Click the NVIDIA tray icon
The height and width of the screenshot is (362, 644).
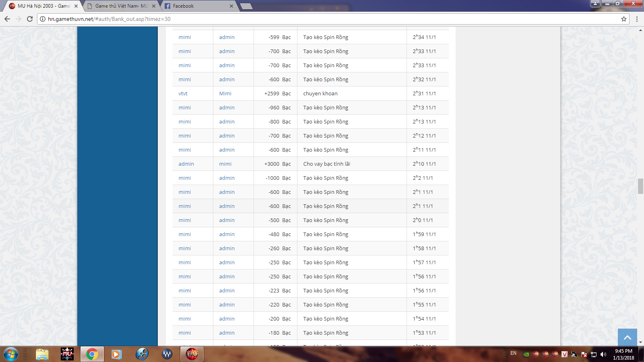pos(526,354)
